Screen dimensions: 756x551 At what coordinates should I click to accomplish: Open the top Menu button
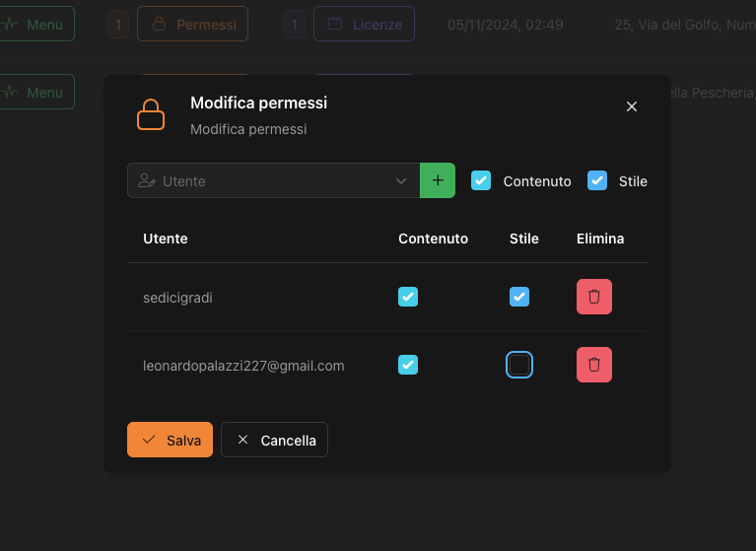click(35, 24)
